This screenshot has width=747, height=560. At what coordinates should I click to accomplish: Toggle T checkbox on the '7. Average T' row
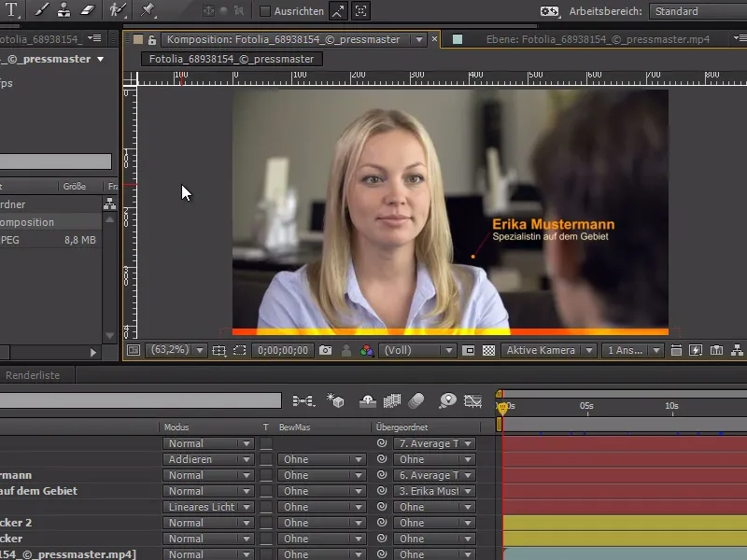266,443
